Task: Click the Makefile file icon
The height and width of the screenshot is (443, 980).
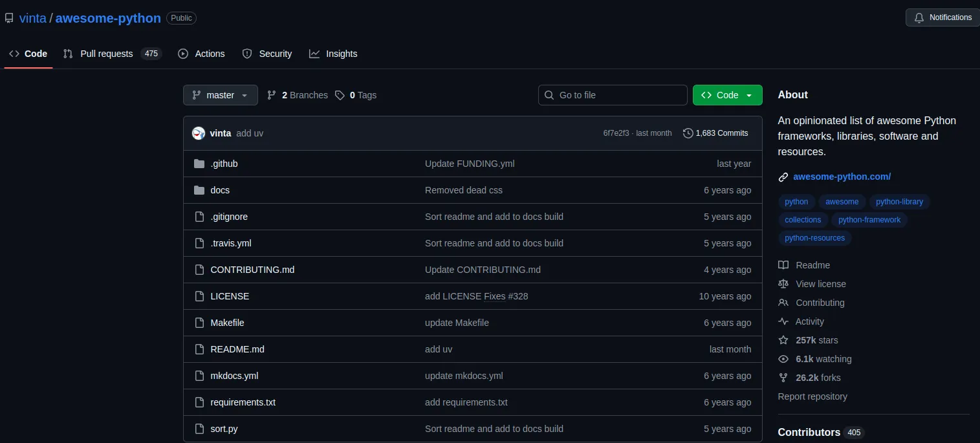Action: (199, 323)
